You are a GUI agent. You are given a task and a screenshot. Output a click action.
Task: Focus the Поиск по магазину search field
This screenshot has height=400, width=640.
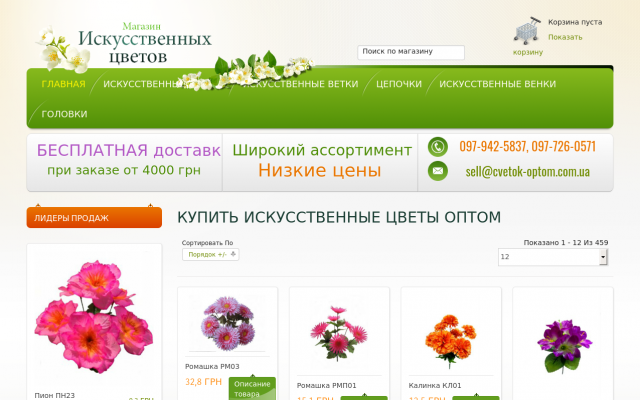pos(411,52)
